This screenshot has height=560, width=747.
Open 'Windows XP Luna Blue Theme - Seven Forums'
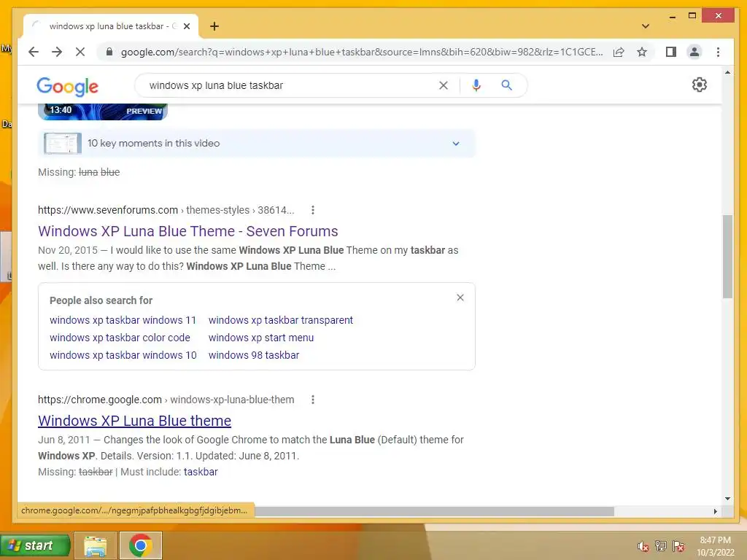(x=187, y=231)
